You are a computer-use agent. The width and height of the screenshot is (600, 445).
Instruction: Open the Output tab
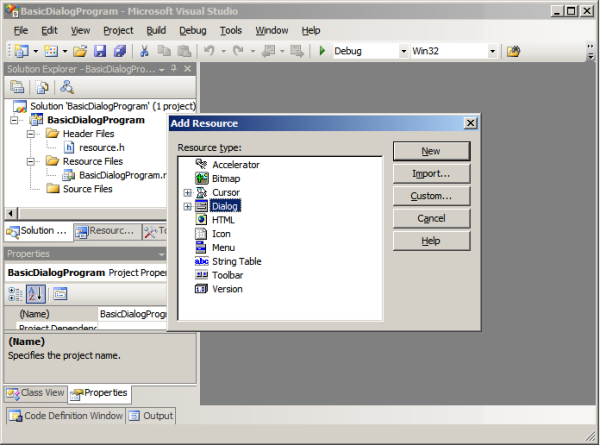pos(151,416)
